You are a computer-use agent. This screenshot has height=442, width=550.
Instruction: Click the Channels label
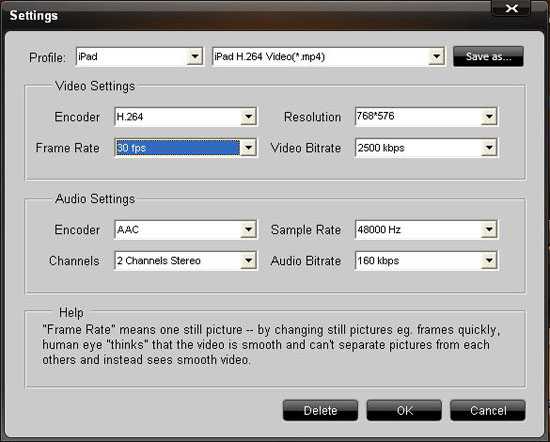click(x=74, y=261)
